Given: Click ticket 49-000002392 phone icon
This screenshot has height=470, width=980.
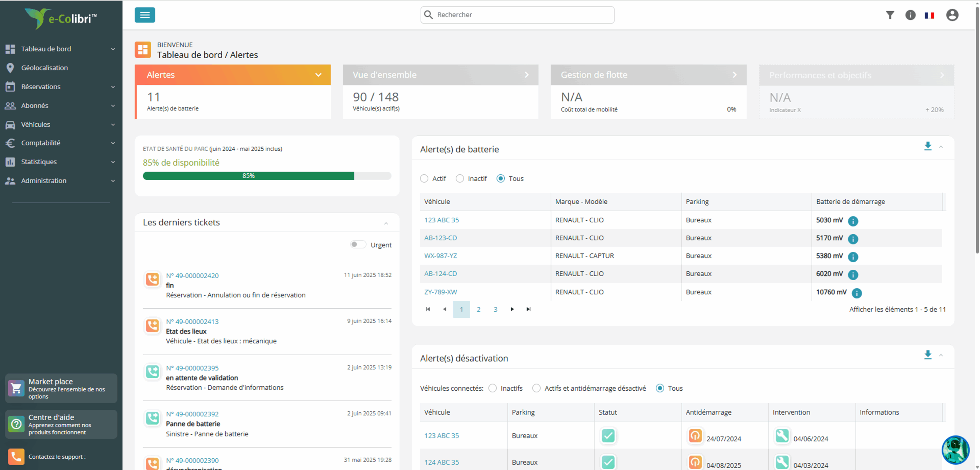Looking at the screenshot, I should (152, 418).
